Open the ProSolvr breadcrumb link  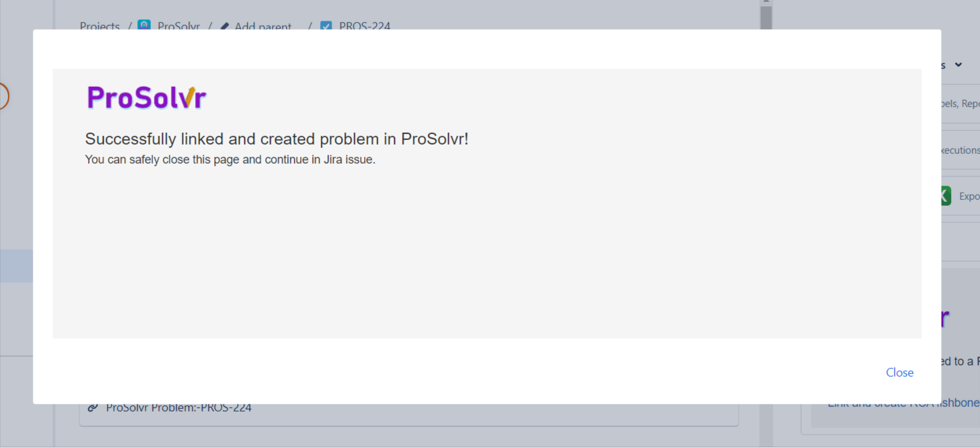coord(178,26)
